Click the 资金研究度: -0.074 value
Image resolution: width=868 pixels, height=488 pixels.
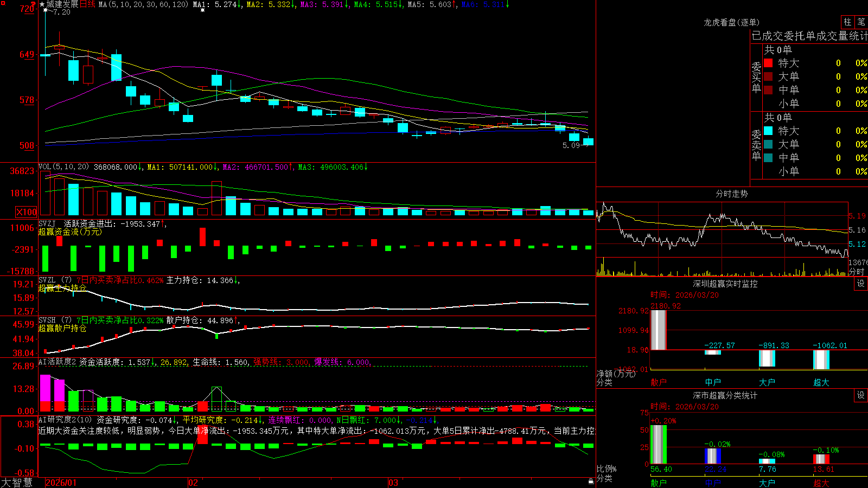(135, 420)
